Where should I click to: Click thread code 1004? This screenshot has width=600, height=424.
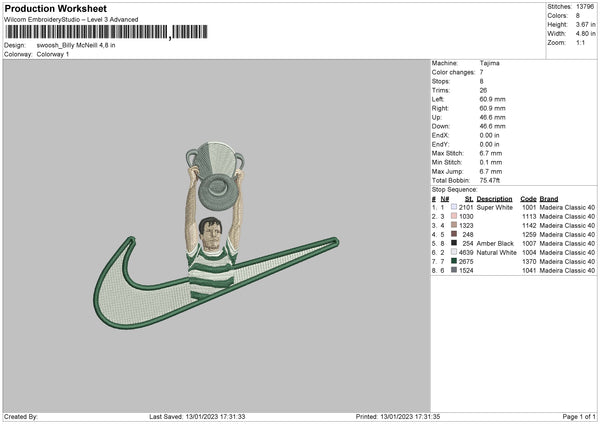(529, 253)
